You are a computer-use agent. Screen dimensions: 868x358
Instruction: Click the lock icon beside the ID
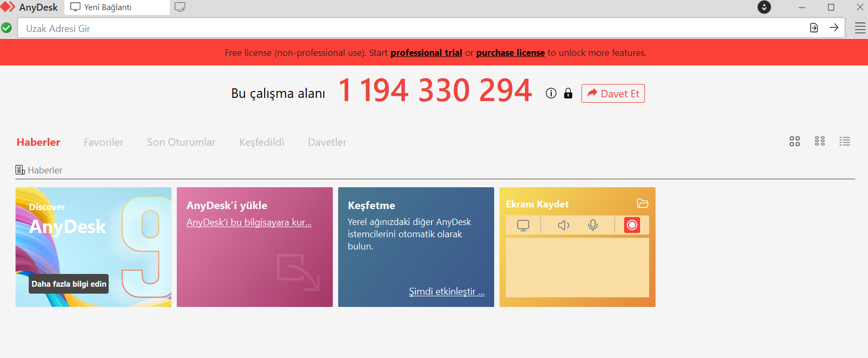point(568,94)
